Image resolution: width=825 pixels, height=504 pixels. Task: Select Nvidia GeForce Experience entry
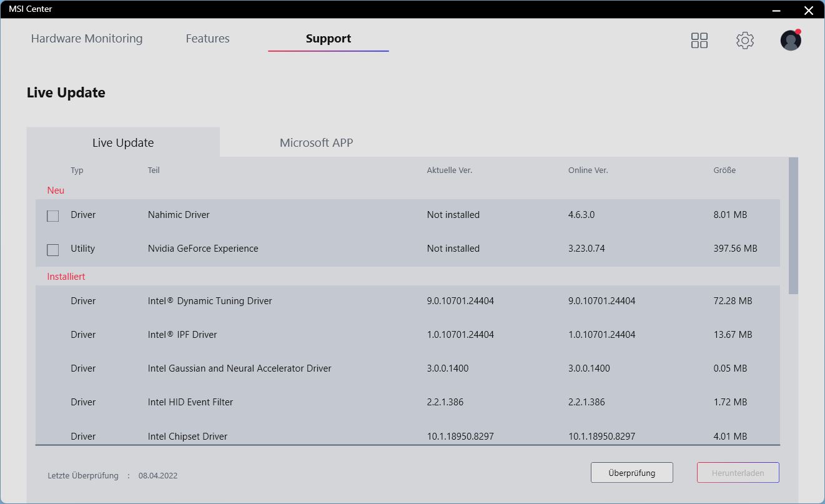coord(203,249)
